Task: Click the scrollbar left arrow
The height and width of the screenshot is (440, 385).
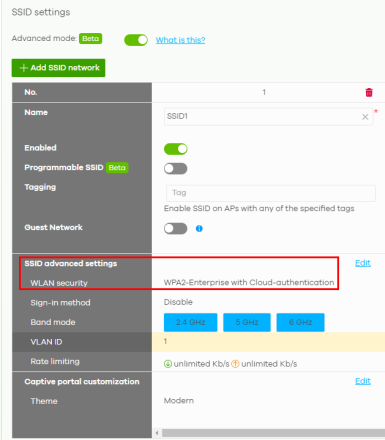Action: click(157, 433)
